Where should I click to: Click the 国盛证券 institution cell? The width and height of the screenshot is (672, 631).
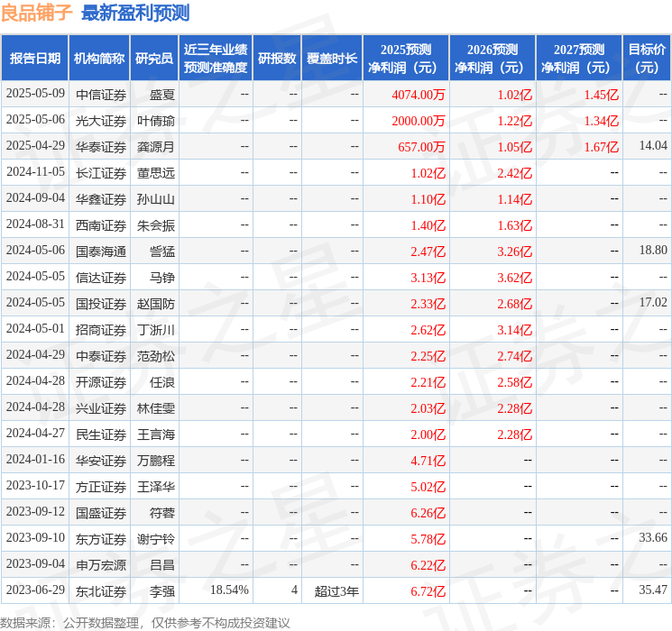coord(101,513)
